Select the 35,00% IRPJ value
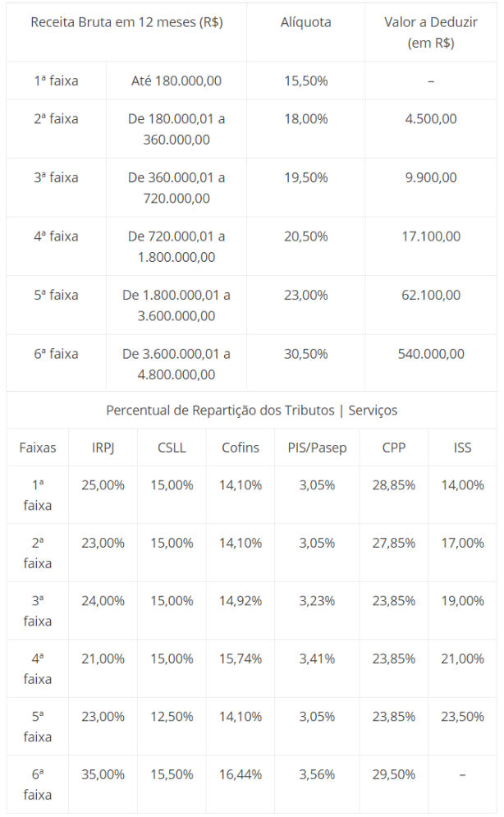The image size is (504, 817). coord(103,774)
